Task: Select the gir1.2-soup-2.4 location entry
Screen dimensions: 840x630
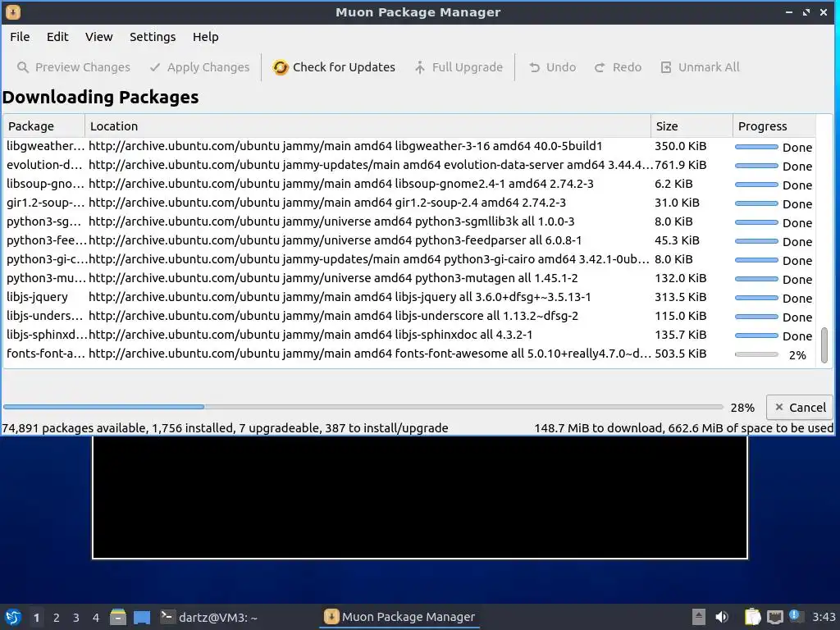Action: (327, 203)
